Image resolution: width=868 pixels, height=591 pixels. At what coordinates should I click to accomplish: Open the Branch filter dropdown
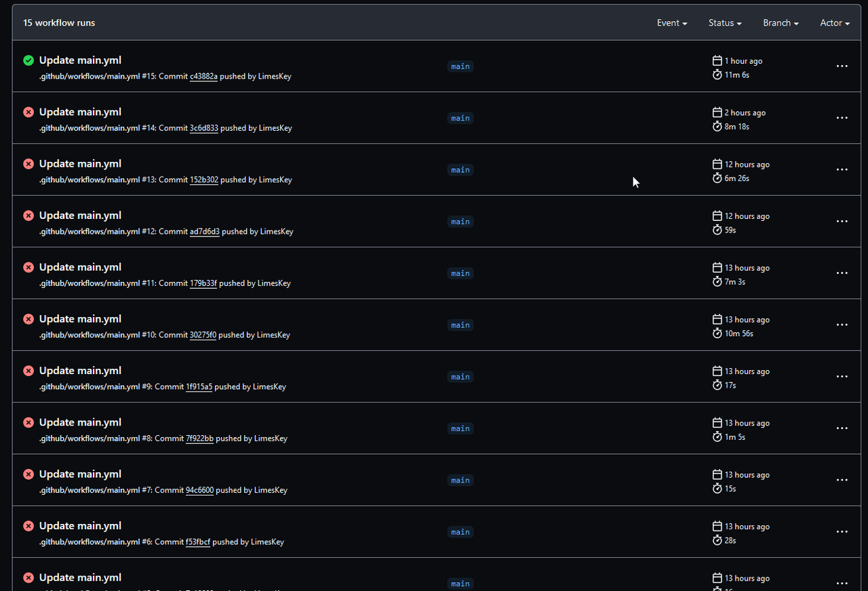click(x=780, y=23)
